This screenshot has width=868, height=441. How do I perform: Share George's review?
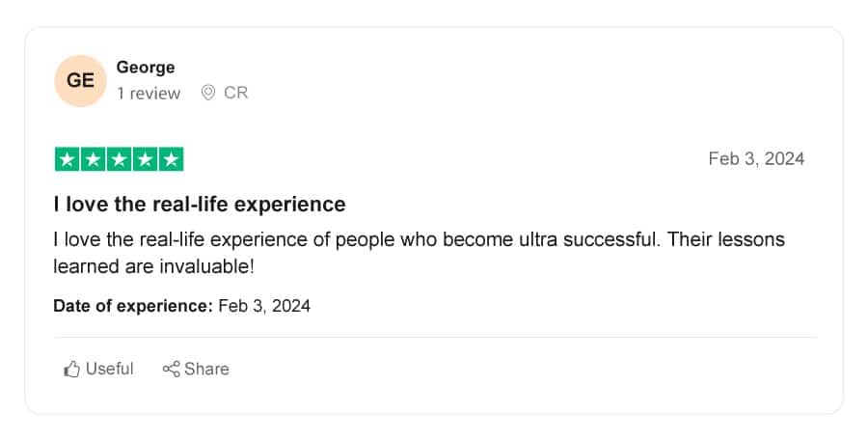[x=196, y=369]
